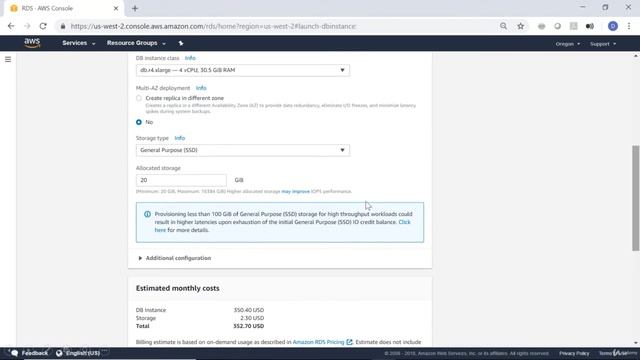Reload the page with refresh icon
The height and width of the screenshot is (360, 640).
coord(43,26)
